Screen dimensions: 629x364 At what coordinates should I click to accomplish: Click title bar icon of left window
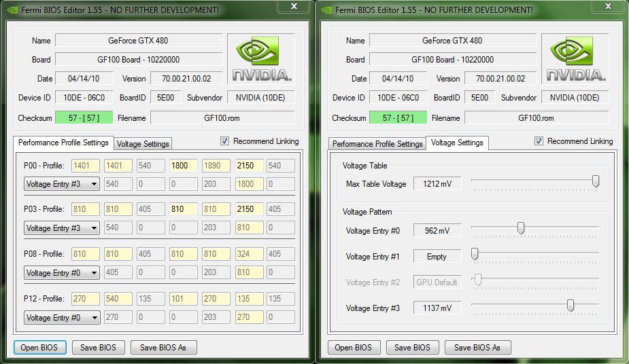tap(12, 10)
